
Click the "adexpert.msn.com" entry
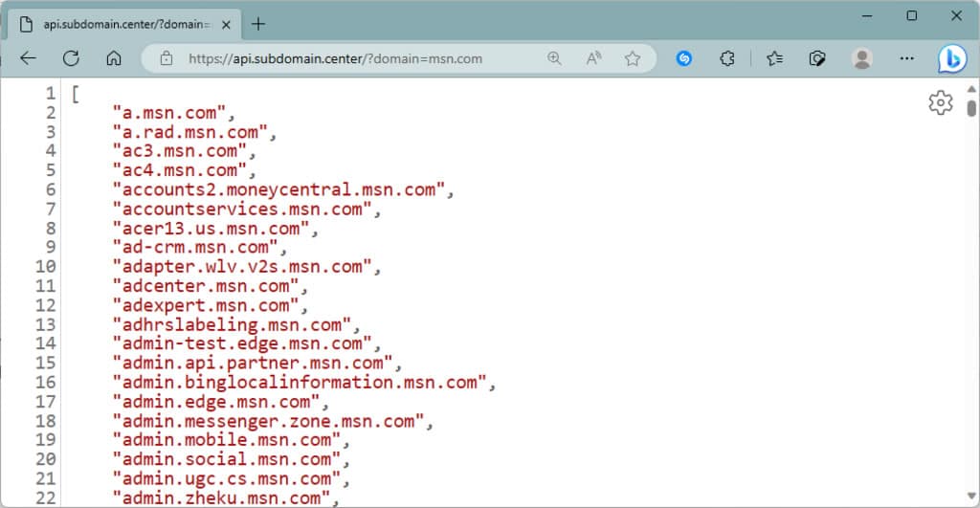206,305
